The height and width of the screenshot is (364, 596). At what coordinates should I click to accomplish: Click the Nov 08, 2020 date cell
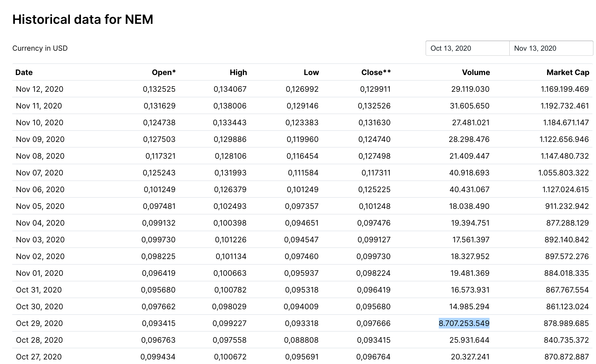pyautogui.click(x=40, y=156)
